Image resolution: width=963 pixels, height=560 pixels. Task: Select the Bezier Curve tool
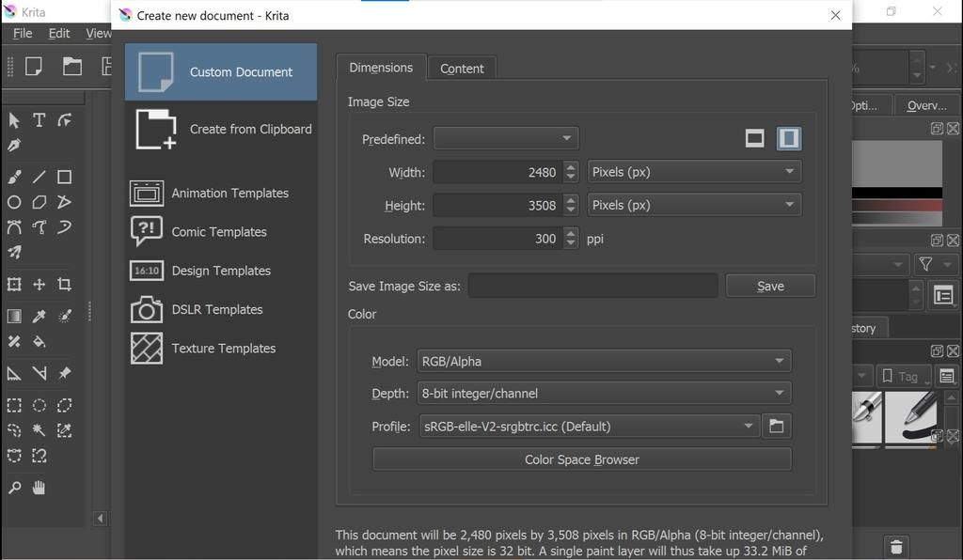[14, 227]
